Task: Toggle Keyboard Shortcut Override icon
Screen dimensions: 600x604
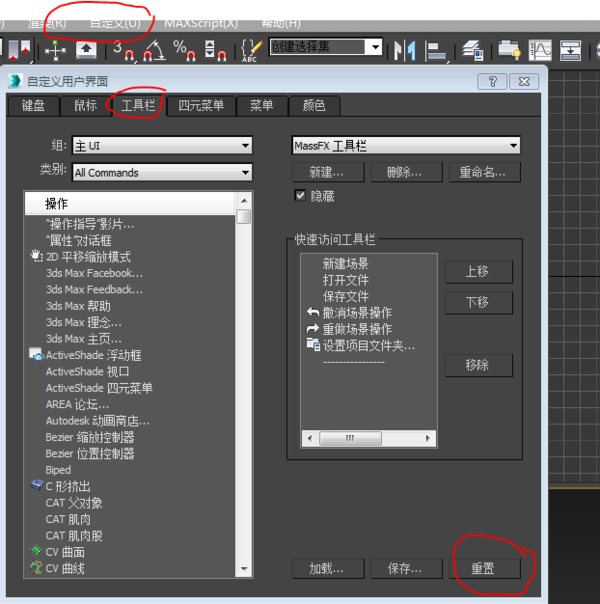Action: click(x=86, y=50)
